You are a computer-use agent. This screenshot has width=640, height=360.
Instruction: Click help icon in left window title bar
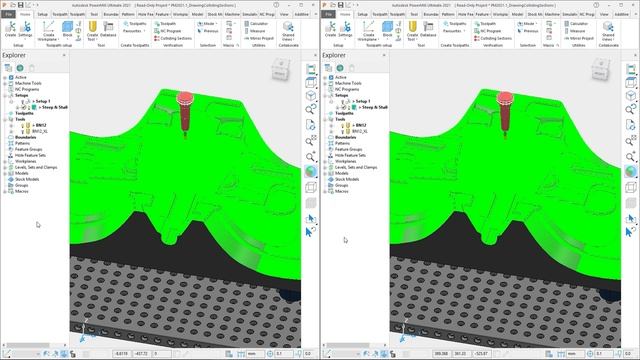(276, 5)
